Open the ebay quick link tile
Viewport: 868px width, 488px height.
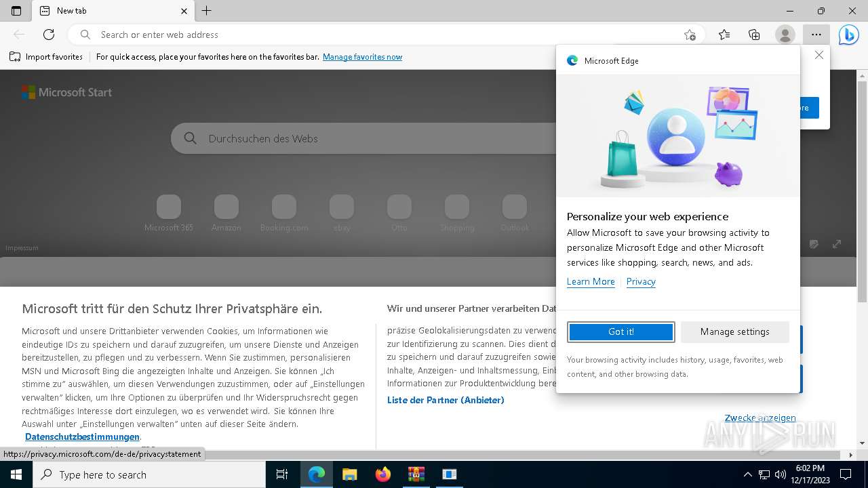point(342,213)
